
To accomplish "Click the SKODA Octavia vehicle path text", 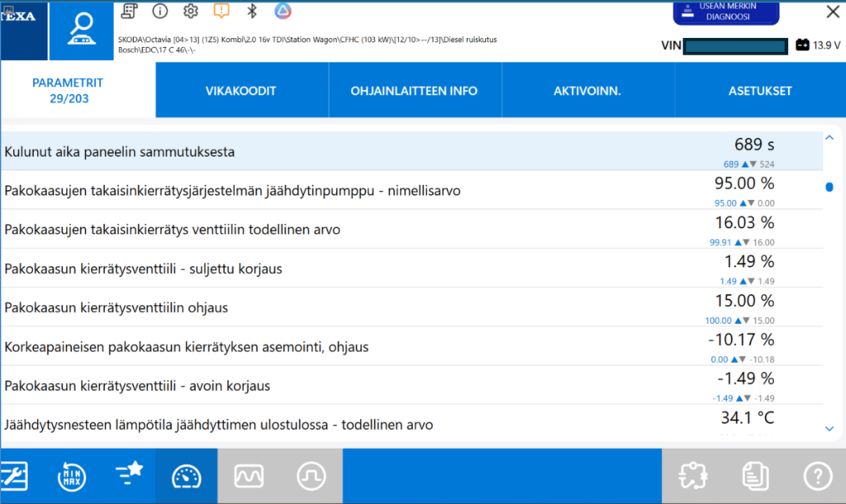I will pos(307,45).
